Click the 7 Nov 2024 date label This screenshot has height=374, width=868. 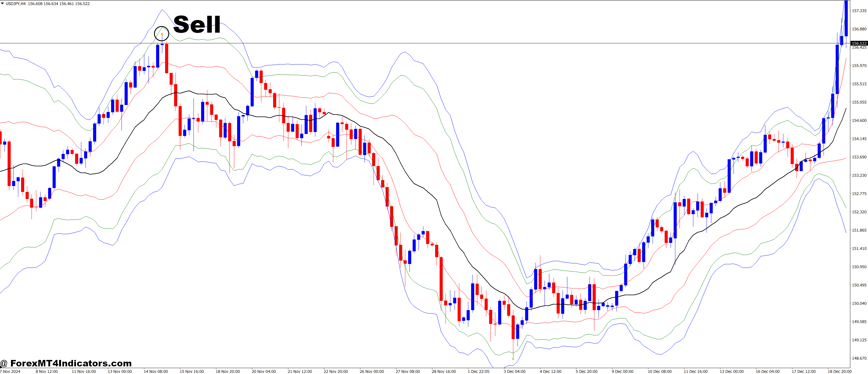click(x=10, y=371)
